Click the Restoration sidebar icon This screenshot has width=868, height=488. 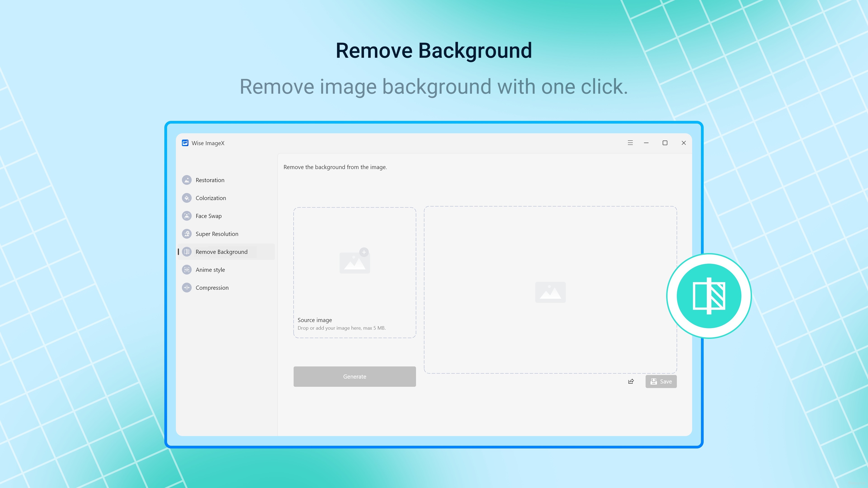click(187, 180)
